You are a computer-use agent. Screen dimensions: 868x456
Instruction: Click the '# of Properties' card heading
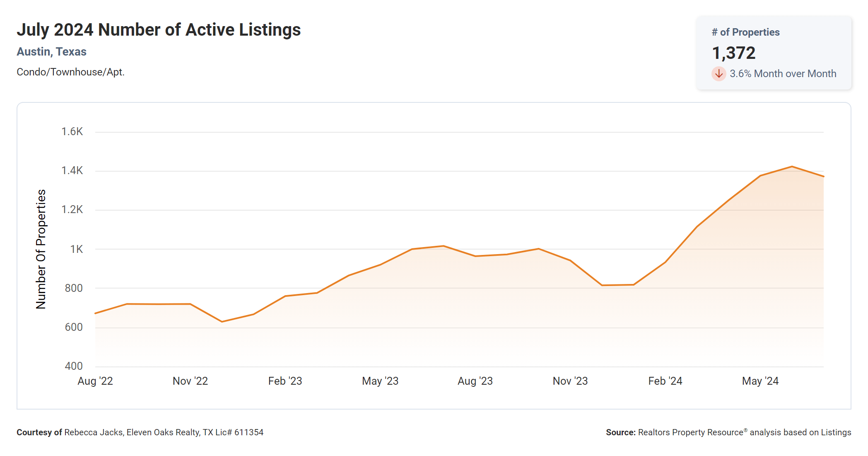click(745, 32)
